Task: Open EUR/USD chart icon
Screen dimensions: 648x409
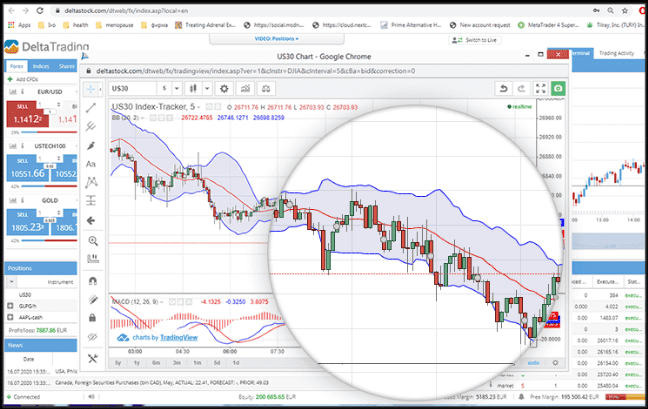Action: coord(13,92)
